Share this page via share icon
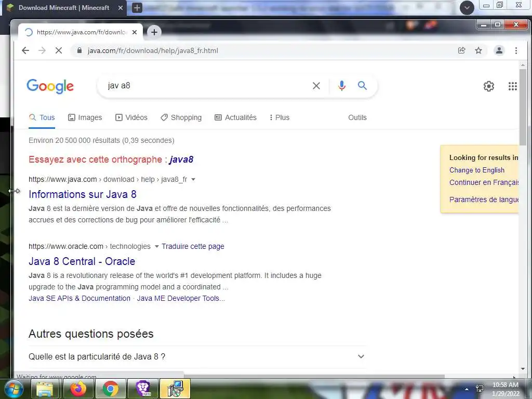 [462, 50]
